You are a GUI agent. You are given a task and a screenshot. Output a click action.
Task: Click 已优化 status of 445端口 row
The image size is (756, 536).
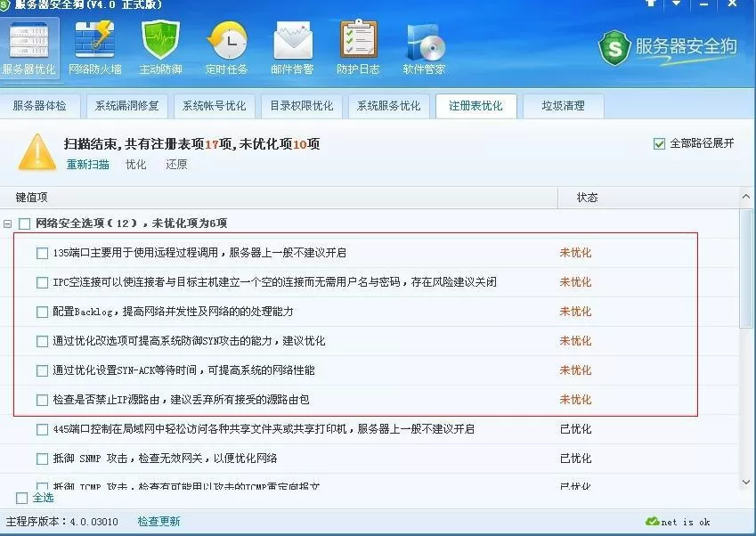[x=575, y=429]
